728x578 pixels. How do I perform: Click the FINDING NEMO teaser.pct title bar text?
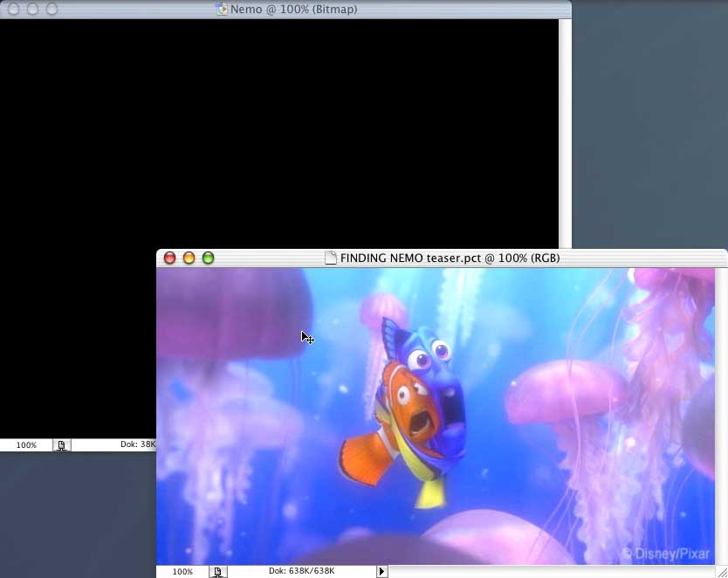click(450, 258)
